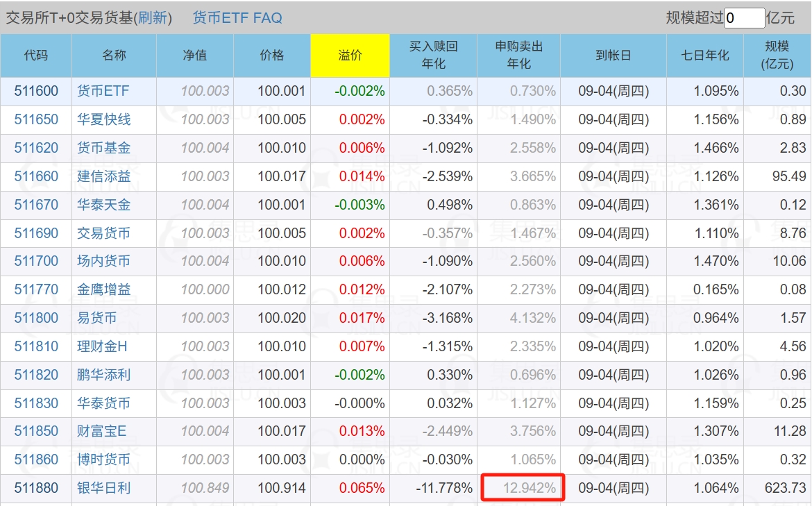Open the 博时货币 fund name link
Image resolution: width=812 pixels, height=506 pixels.
click(x=103, y=460)
